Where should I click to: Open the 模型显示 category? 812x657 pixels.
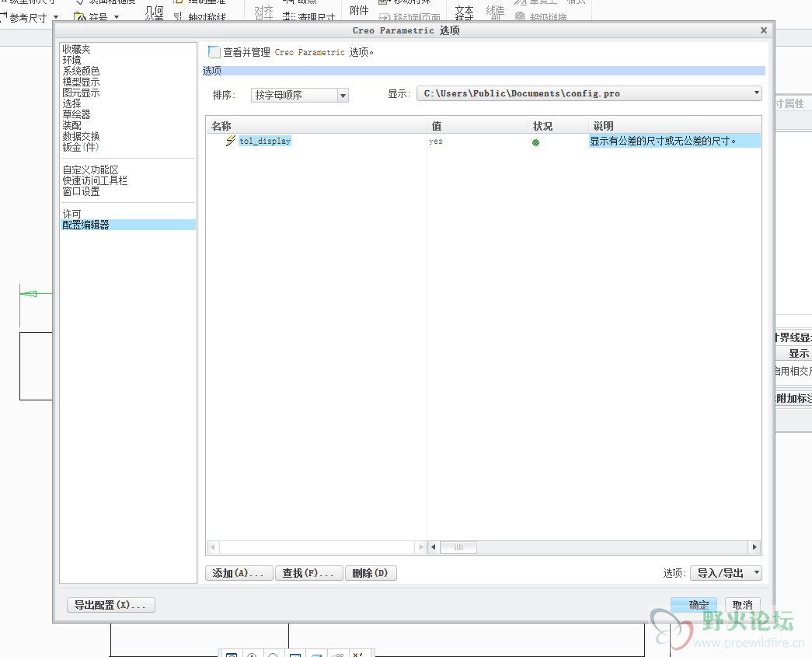coord(81,82)
